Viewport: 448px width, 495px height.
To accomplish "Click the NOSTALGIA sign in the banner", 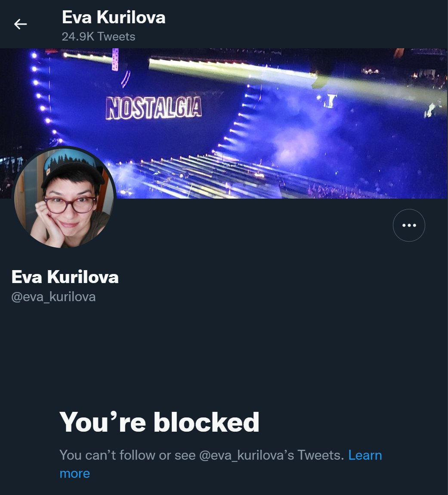I will (154, 108).
